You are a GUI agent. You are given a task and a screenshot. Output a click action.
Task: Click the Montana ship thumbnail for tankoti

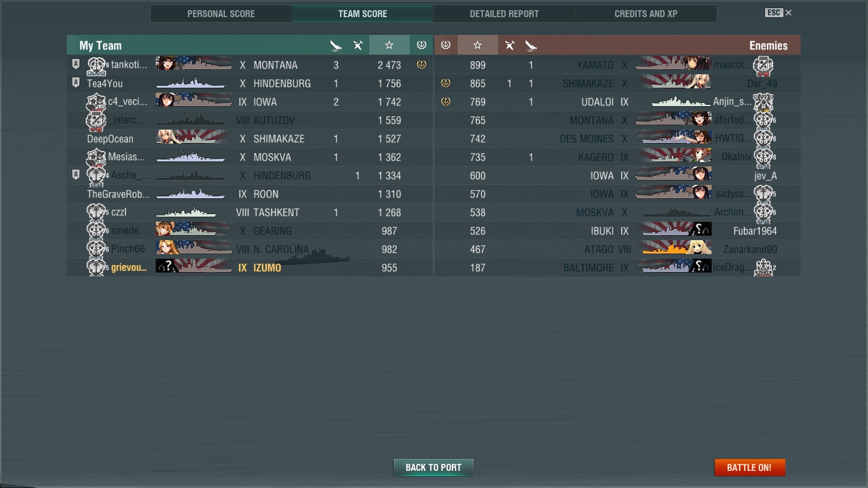coord(194,64)
